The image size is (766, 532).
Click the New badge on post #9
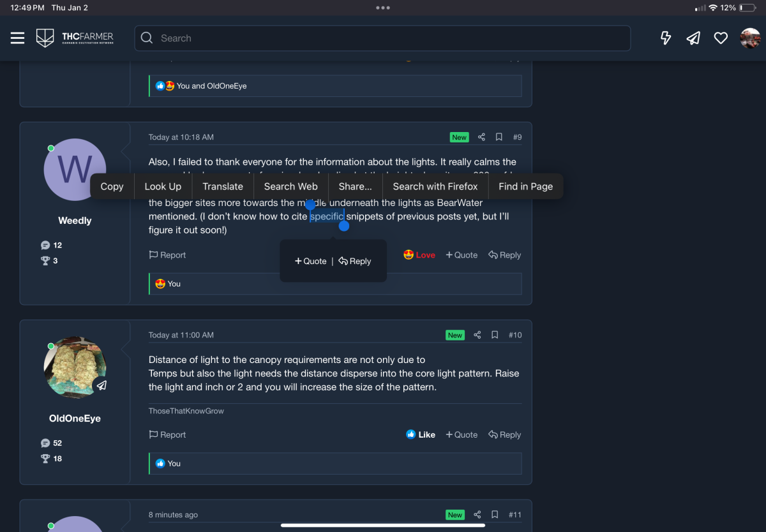coord(459,137)
